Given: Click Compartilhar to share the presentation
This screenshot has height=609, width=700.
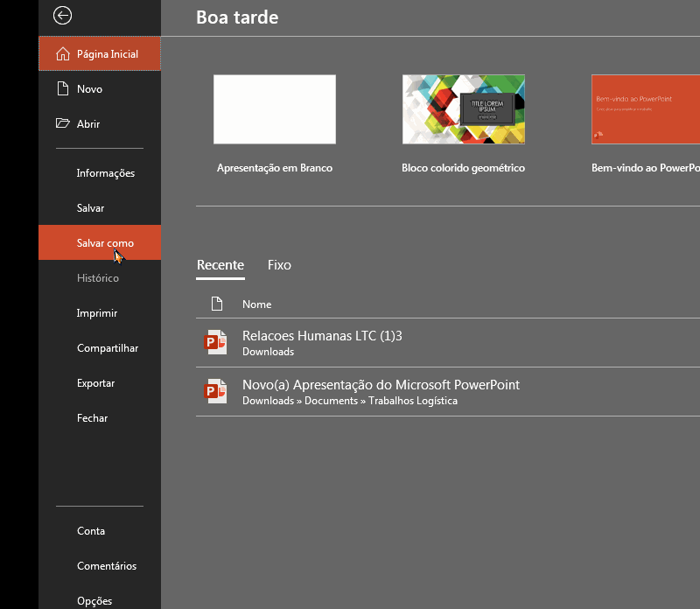Looking at the screenshot, I should (108, 347).
